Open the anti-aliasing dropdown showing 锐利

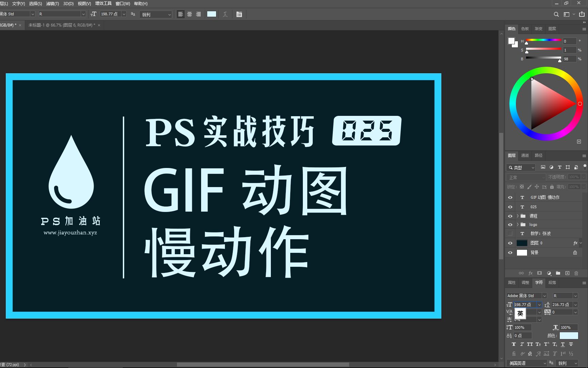(x=156, y=14)
